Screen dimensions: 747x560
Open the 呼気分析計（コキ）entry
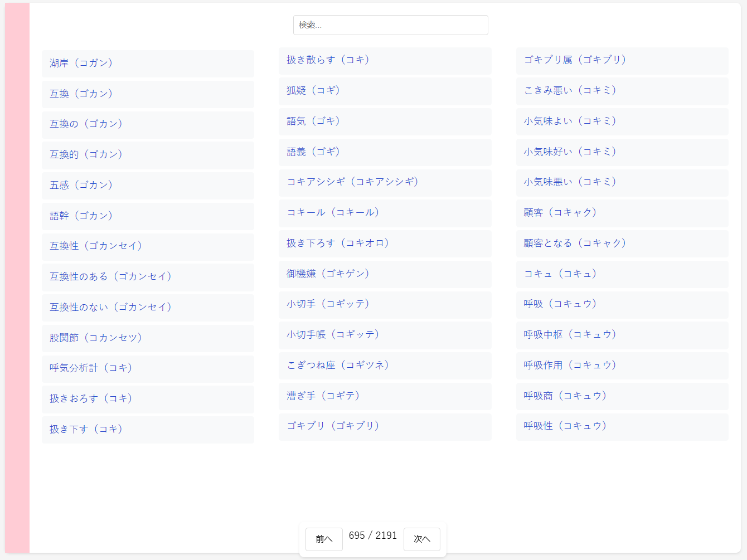[148, 368]
